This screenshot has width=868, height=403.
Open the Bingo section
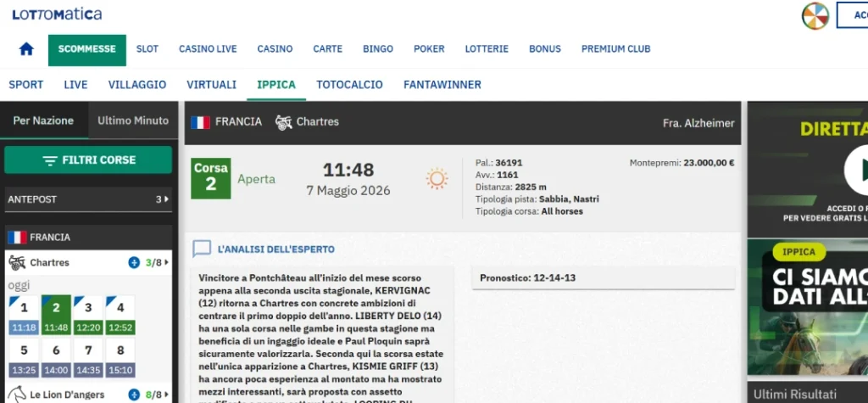click(x=378, y=48)
